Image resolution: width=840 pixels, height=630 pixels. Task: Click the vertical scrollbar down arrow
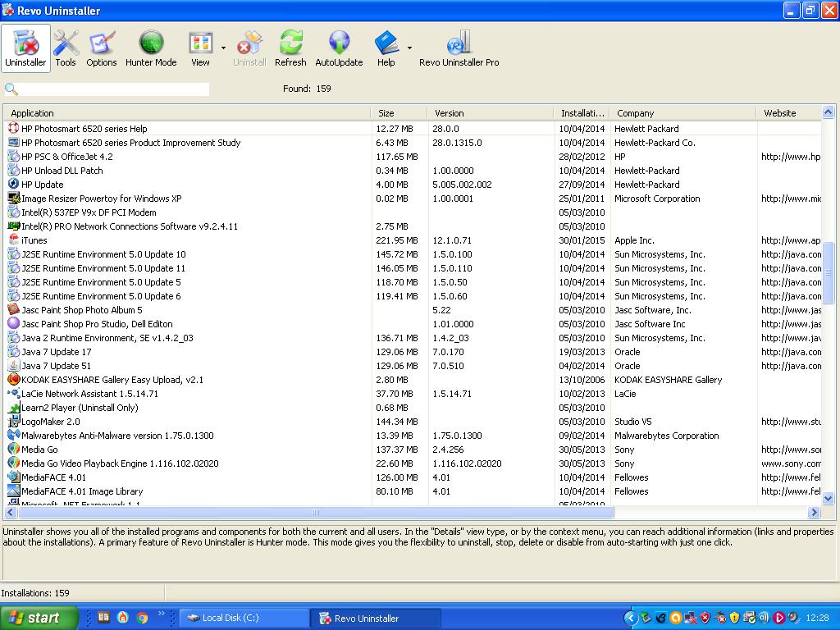828,498
